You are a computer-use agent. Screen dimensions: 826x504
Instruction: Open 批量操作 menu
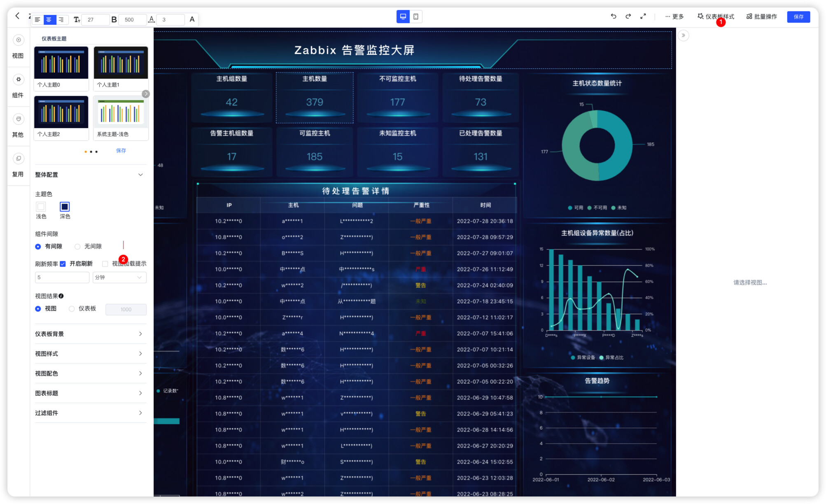[x=761, y=16]
